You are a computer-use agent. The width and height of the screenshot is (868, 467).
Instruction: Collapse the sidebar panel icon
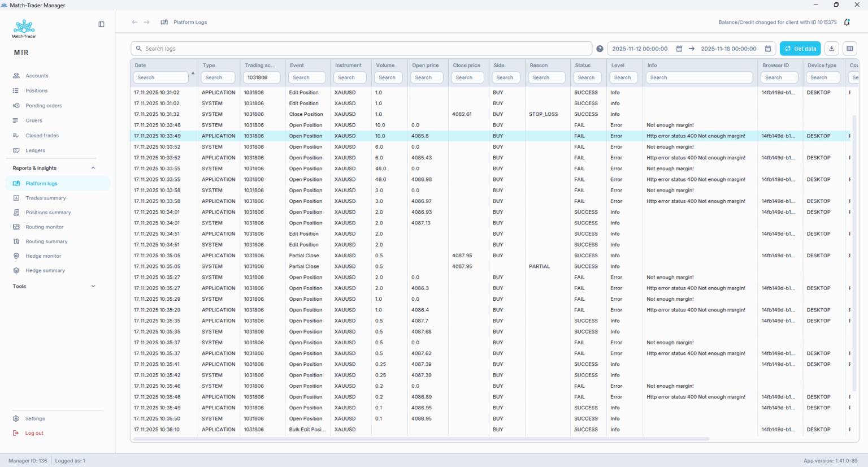pos(101,24)
